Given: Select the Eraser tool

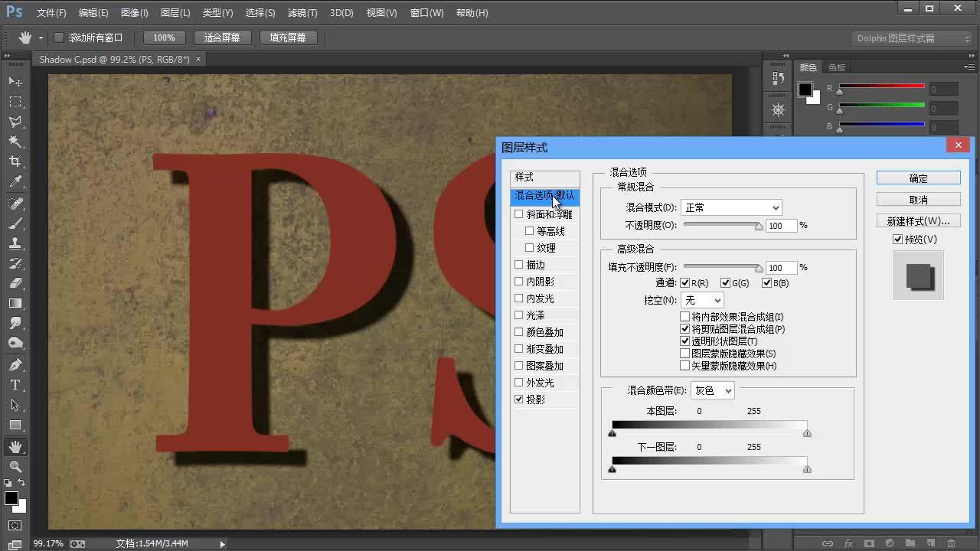Looking at the screenshot, I should coord(15,283).
